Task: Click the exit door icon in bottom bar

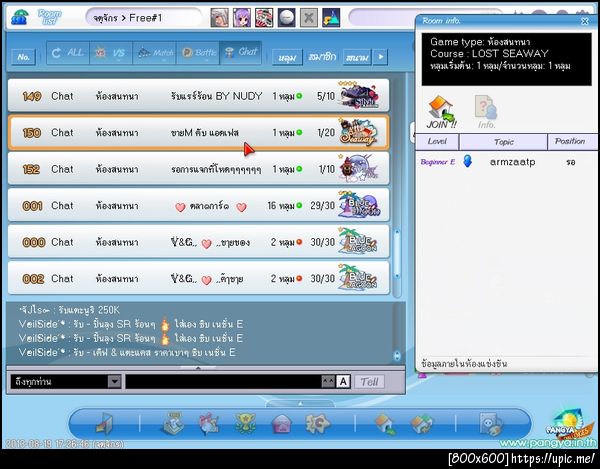Action: [104, 423]
